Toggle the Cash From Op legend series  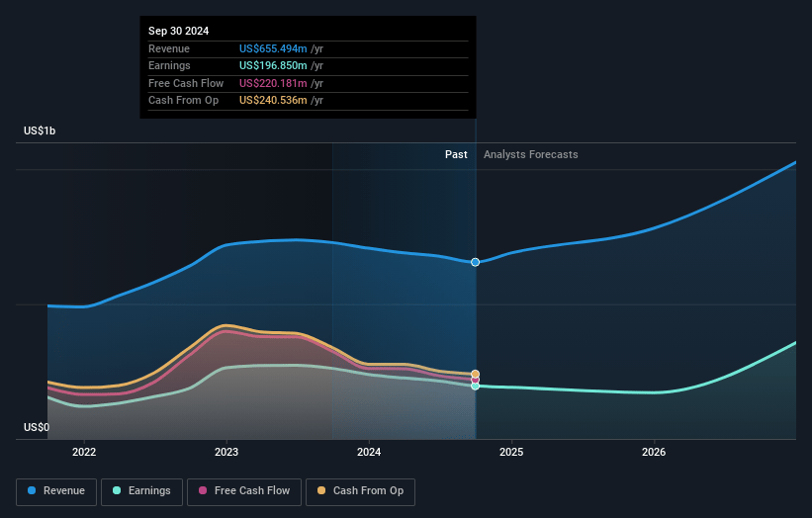pyautogui.click(x=360, y=491)
